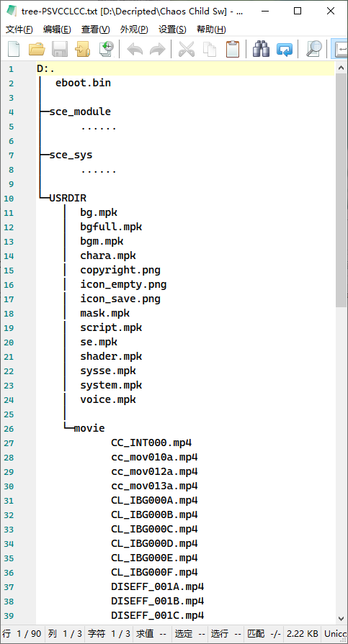Click the 行 1 / 90 status bar field
Image resolution: width=348 pixels, height=644 pixels.
point(22,634)
